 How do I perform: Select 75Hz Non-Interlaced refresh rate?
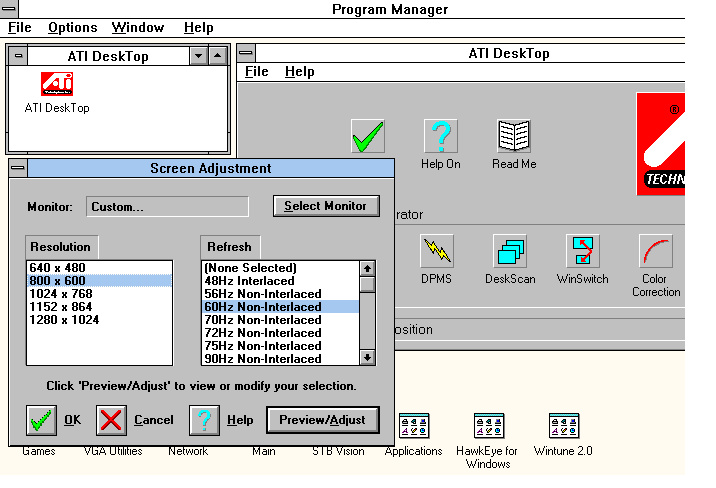[280, 346]
